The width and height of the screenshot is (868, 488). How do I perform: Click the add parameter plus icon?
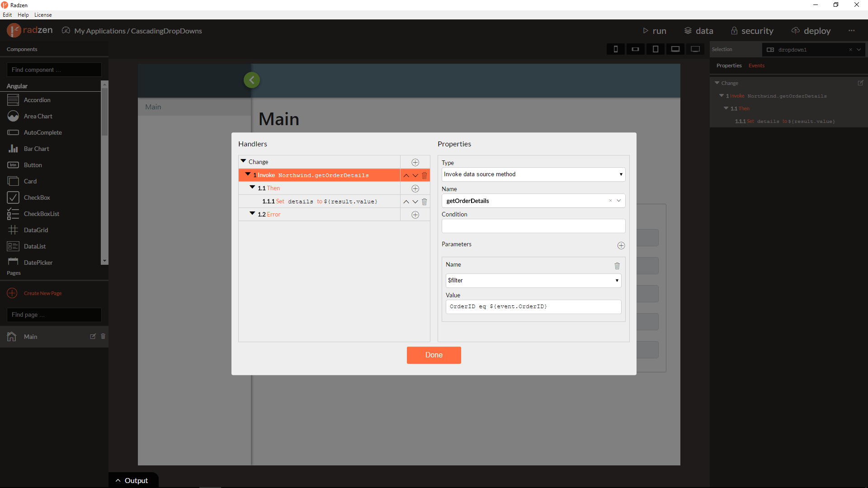pyautogui.click(x=621, y=245)
